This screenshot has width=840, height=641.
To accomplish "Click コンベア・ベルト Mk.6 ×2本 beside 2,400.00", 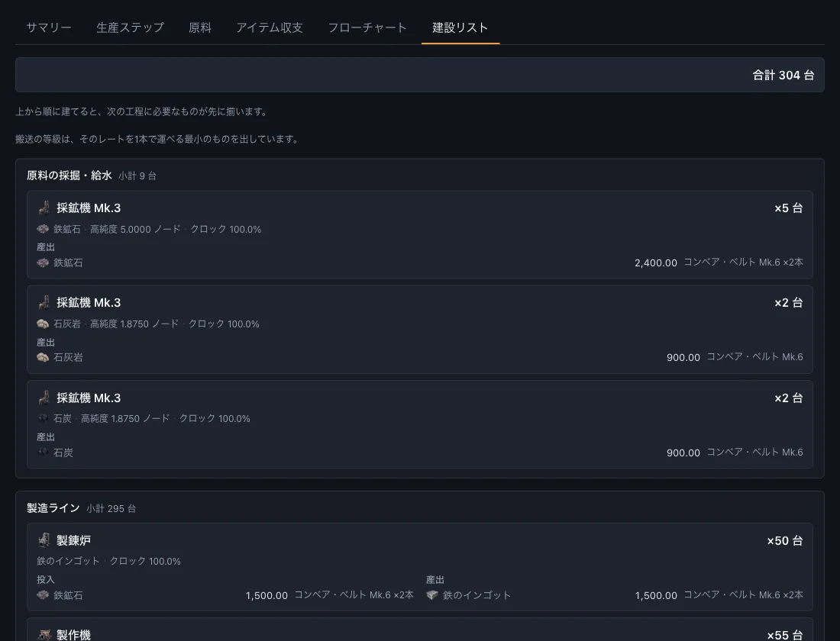I will tap(744, 263).
